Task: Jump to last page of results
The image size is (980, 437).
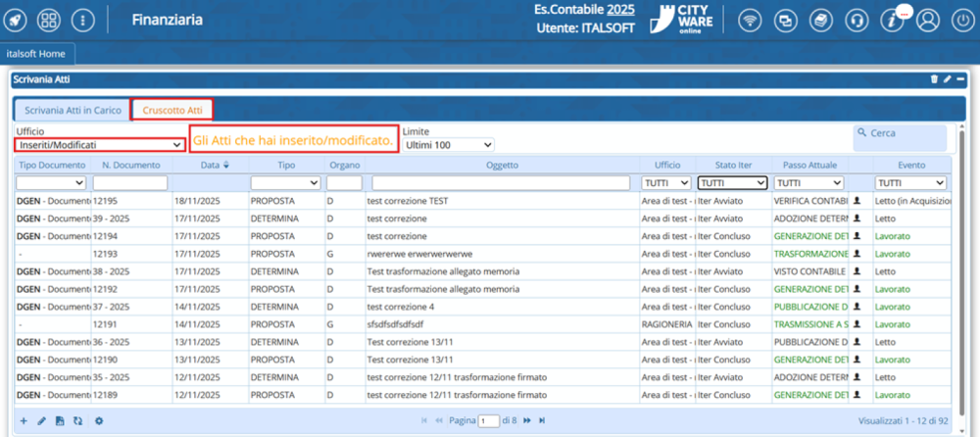Action: (x=540, y=420)
